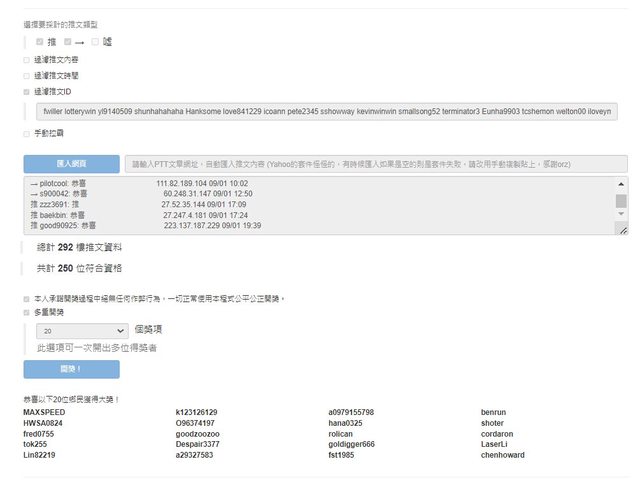
Task: Tick the manual paste checkbox below ID list
Action: pyautogui.click(x=27, y=132)
